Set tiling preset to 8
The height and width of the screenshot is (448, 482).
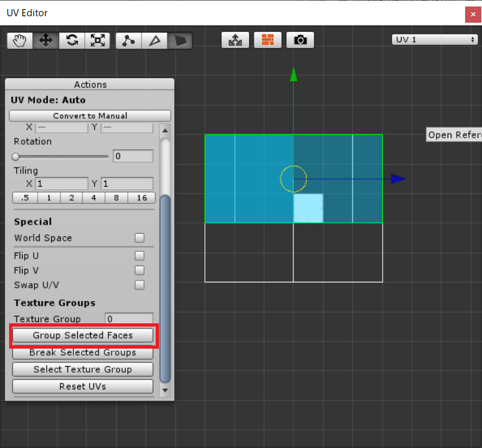116,198
